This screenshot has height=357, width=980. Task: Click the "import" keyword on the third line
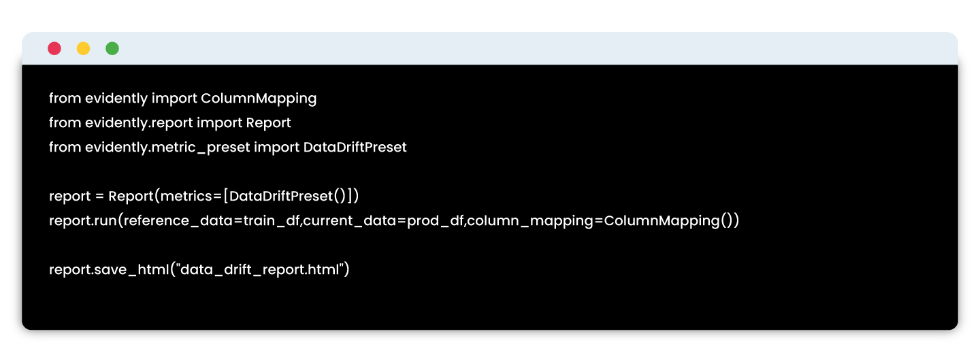[x=276, y=147]
